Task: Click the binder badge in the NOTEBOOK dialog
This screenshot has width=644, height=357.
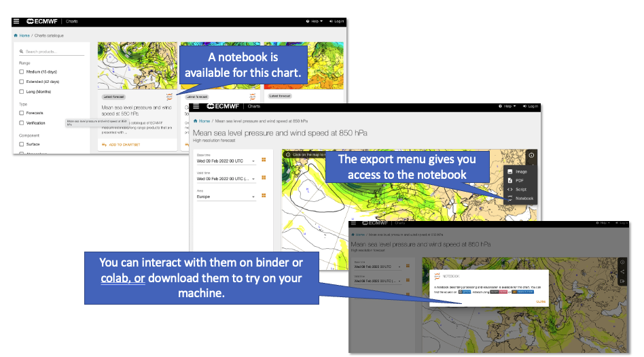Action: click(x=499, y=292)
